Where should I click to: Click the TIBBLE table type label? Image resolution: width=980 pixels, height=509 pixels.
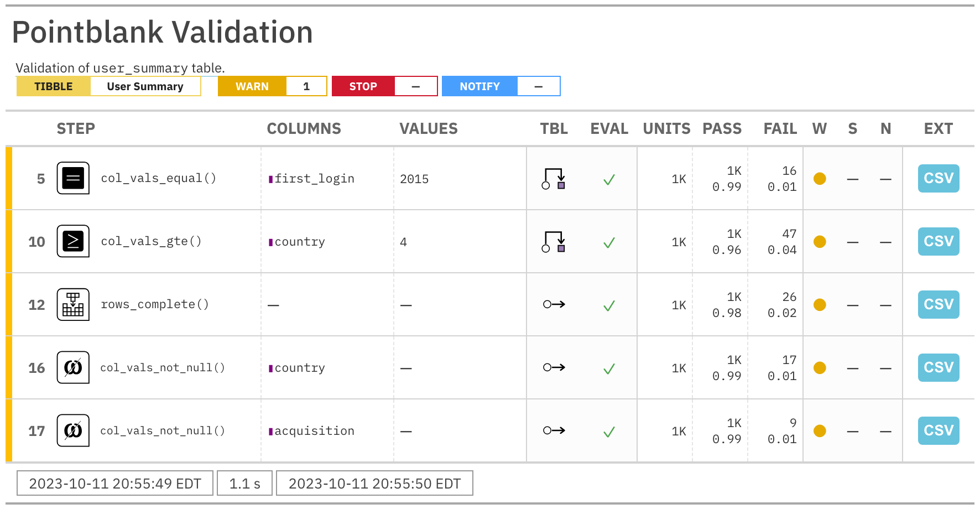54,86
